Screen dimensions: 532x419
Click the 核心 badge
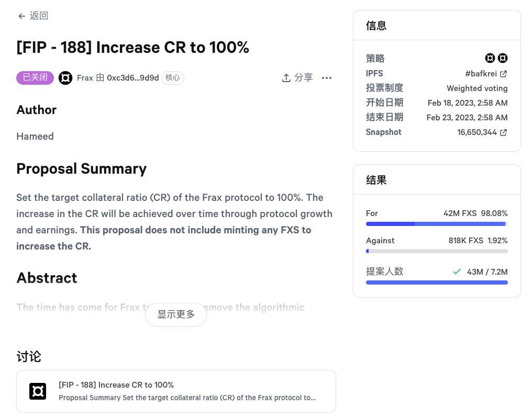click(172, 78)
